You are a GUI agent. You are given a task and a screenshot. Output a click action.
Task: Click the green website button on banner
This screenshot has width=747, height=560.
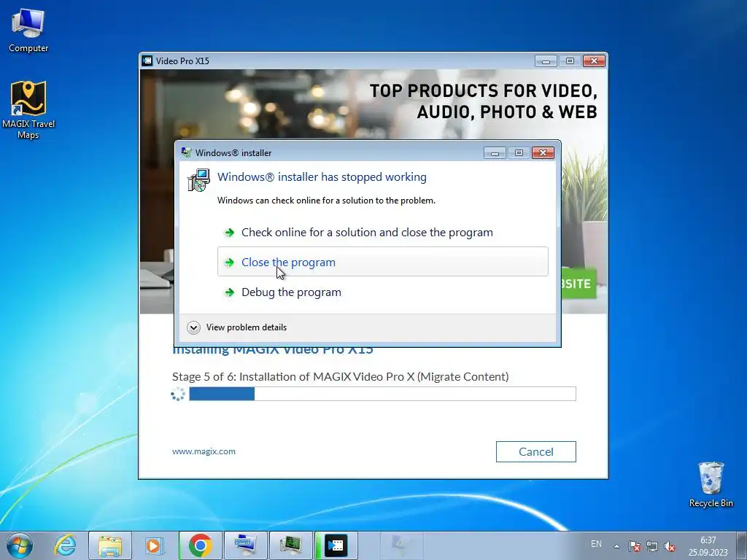click(x=578, y=284)
